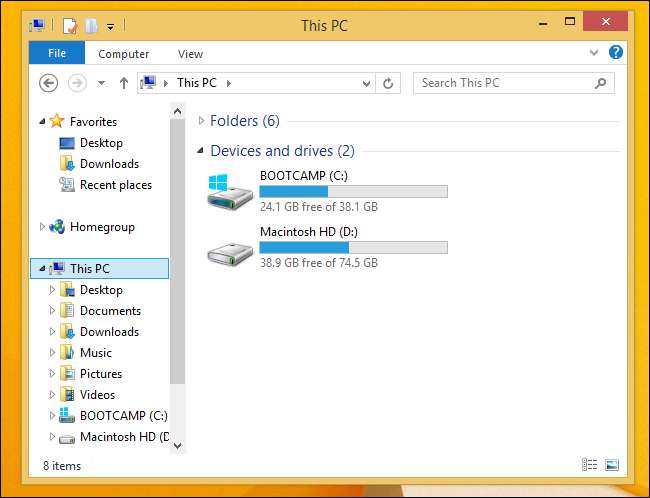
Task: Click the Refresh button in address bar
Action: point(389,83)
